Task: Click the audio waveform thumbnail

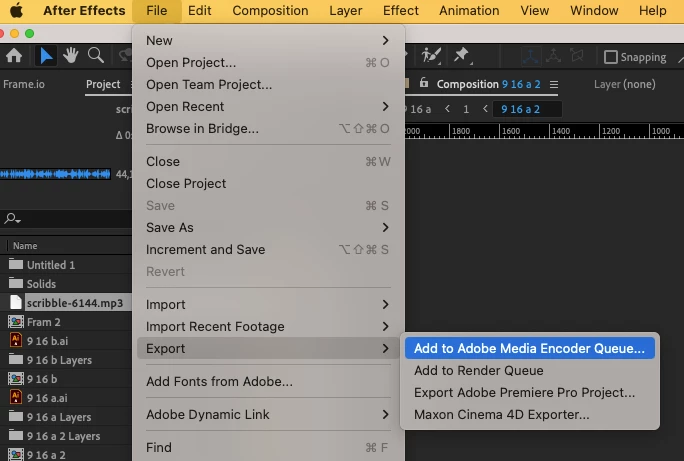Action: pos(55,174)
